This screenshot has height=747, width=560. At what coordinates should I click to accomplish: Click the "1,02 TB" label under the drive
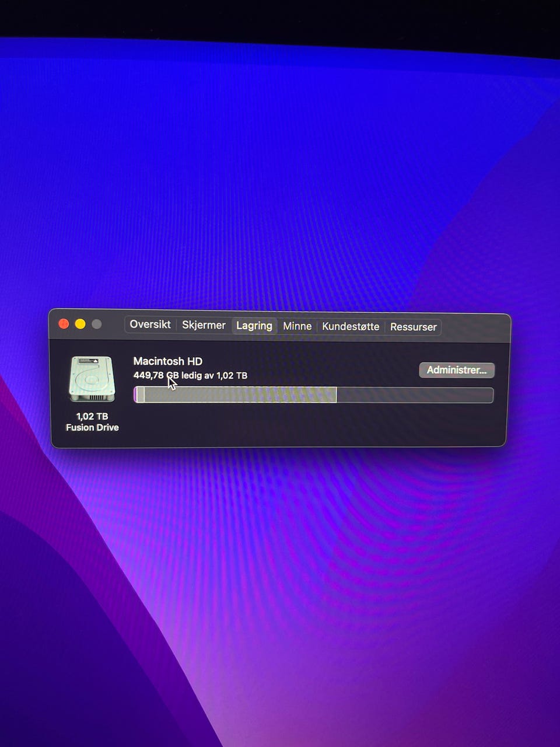pos(92,416)
